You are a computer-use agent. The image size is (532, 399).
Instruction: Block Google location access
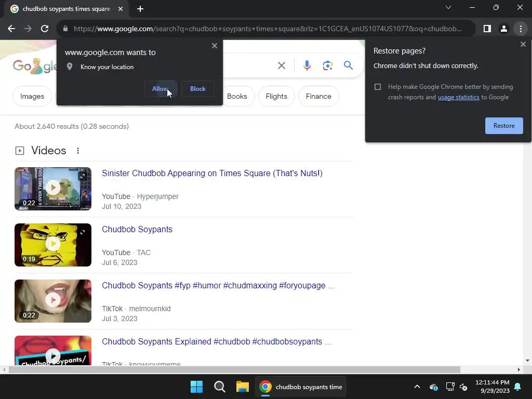click(x=198, y=89)
